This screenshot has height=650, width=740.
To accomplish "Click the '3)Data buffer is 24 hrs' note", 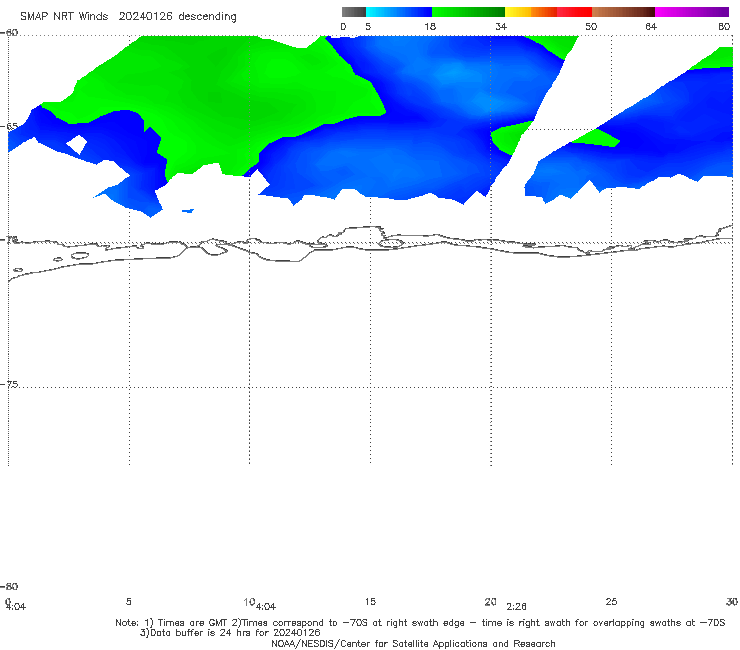I will pos(230,633).
